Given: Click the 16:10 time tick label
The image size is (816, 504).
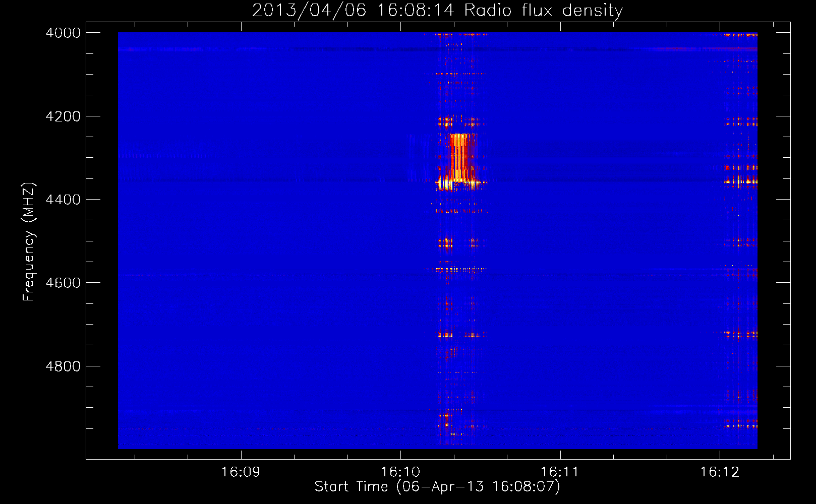Looking at the screenshot, I should [400, 472].
